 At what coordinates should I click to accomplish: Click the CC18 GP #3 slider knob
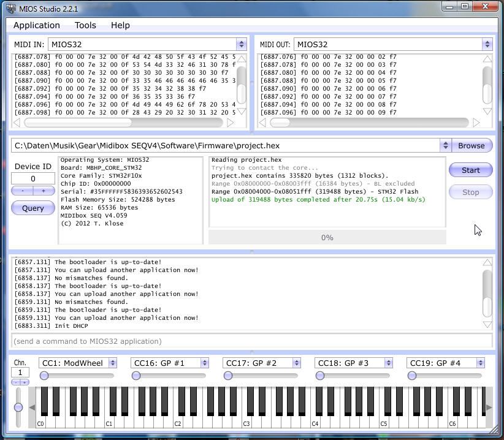click(320, 376)
